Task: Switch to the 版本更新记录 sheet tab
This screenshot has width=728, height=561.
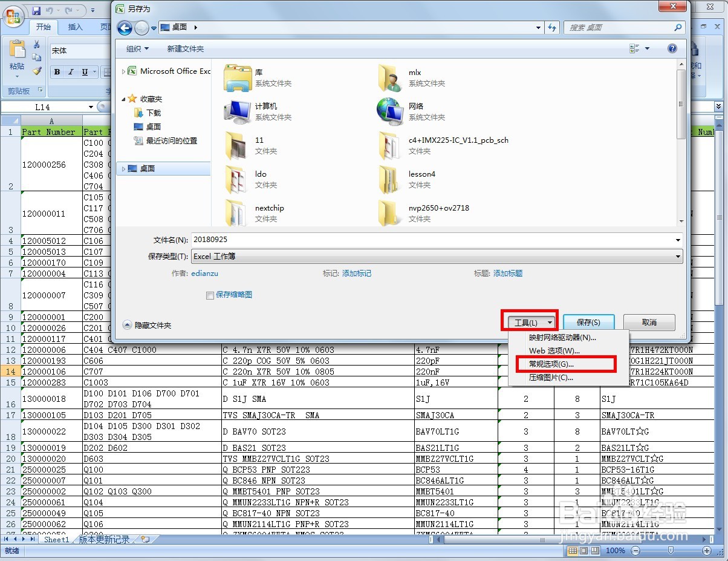Action: point(104,539)
